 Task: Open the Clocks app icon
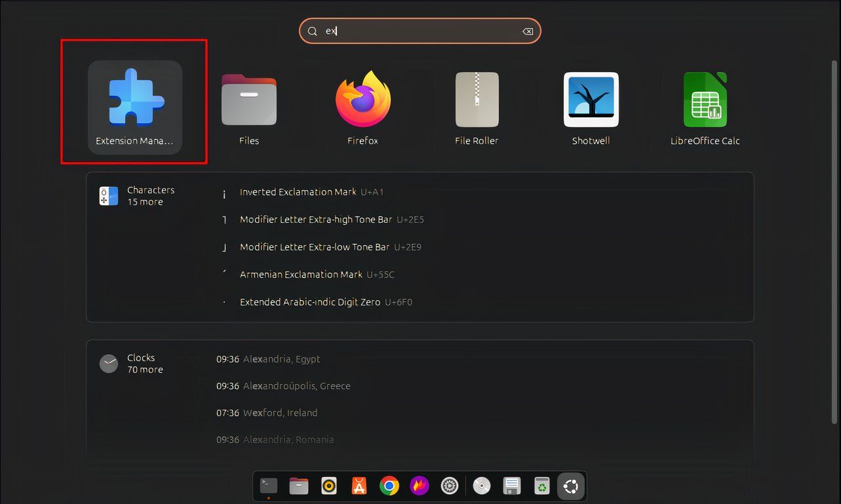[108, 363]
